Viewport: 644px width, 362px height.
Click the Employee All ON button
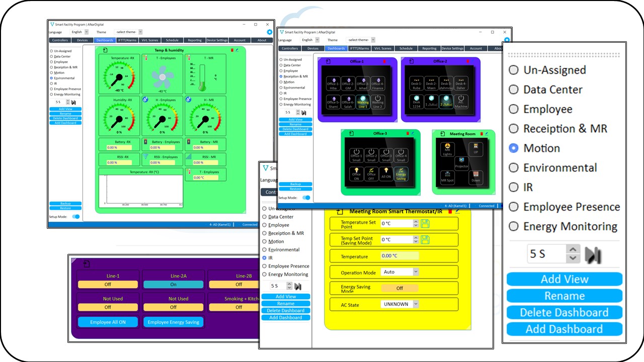(x=108, y=322)
